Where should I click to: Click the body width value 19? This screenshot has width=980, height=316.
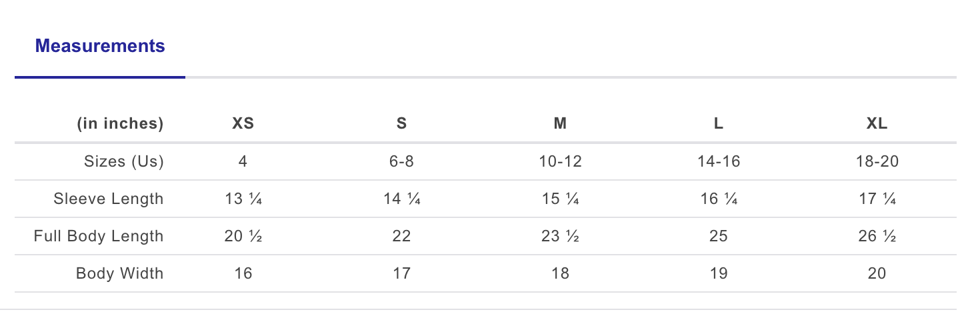718,273
